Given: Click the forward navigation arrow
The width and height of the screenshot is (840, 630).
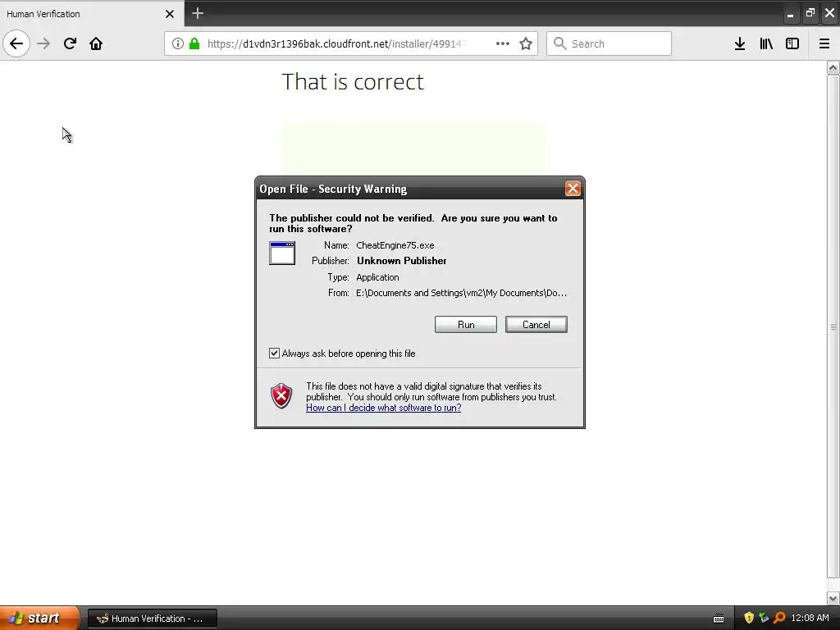Looking at the screenshot, I should coord(43,43).
